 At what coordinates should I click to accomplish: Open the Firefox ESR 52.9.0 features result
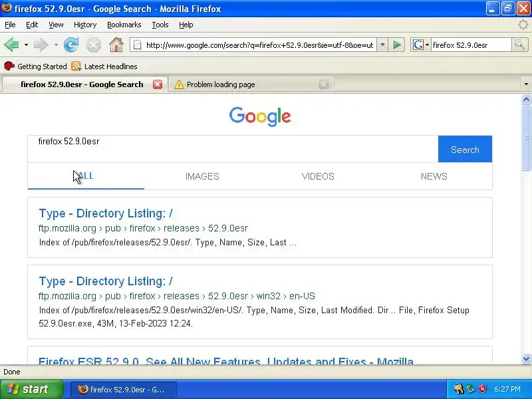tap(226, 360)
